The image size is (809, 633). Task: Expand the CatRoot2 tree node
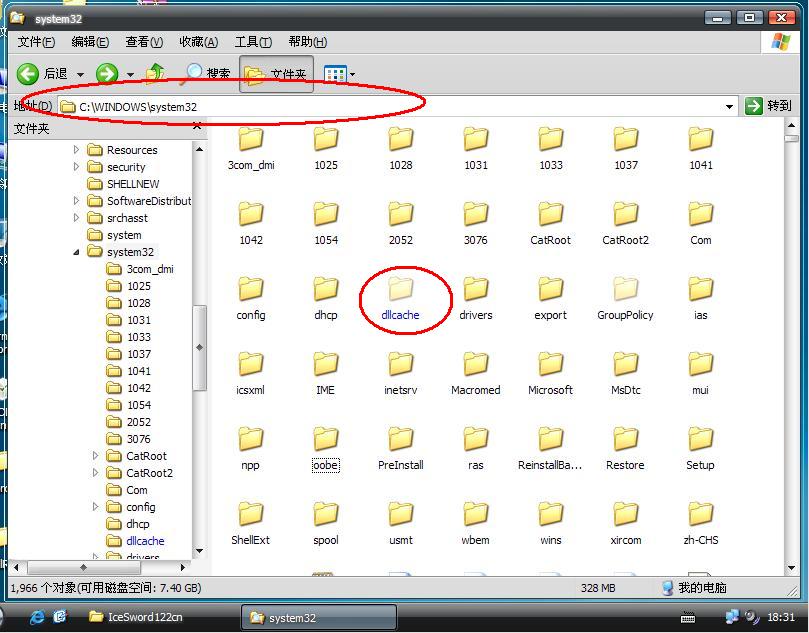click(x=95, y=473)
